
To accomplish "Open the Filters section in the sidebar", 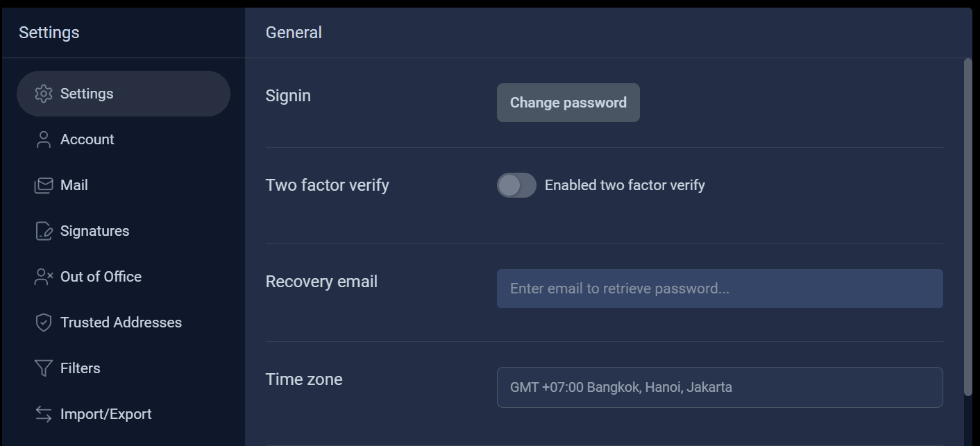I will click(x=81, y=368).
